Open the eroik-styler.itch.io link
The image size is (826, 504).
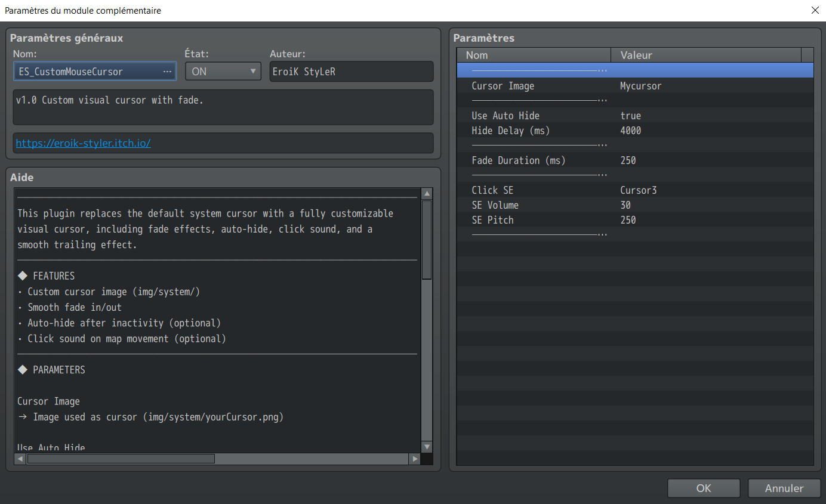click(83, 143)
